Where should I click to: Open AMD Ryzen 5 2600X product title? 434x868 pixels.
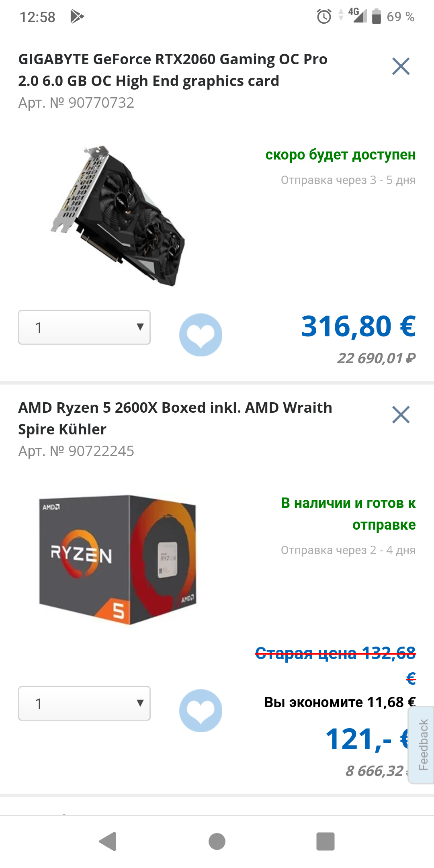click(175, 418)
